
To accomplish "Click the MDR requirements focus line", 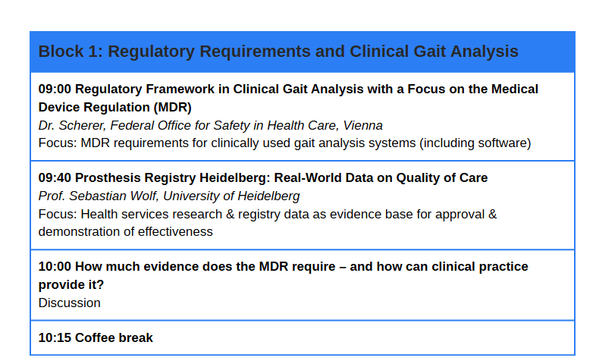I will pyautogui.click(x=284, y=143).
